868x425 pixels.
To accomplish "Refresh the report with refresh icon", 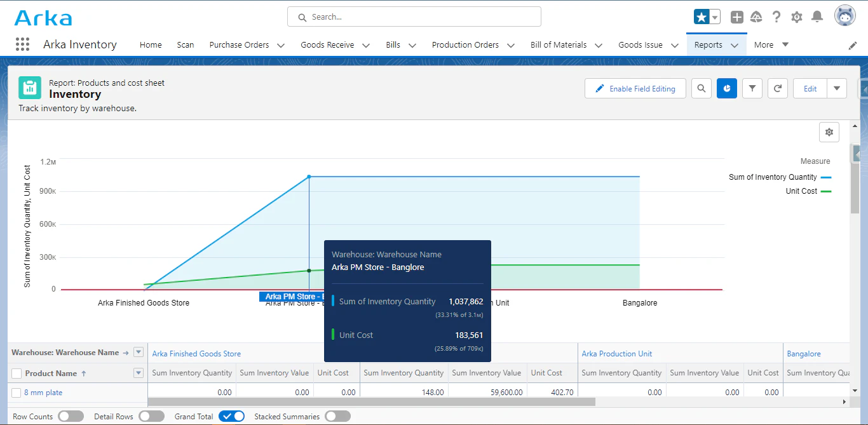I will [778, 89].
